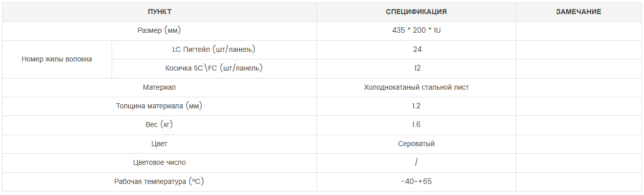Select the Цвет row label
The image size is (644, 195).
[x=159, y=144]
